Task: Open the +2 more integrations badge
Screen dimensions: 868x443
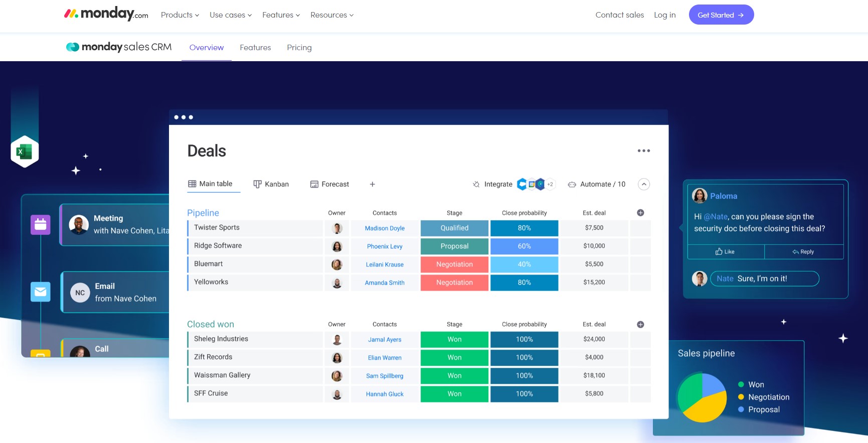Action: (550, 184)
